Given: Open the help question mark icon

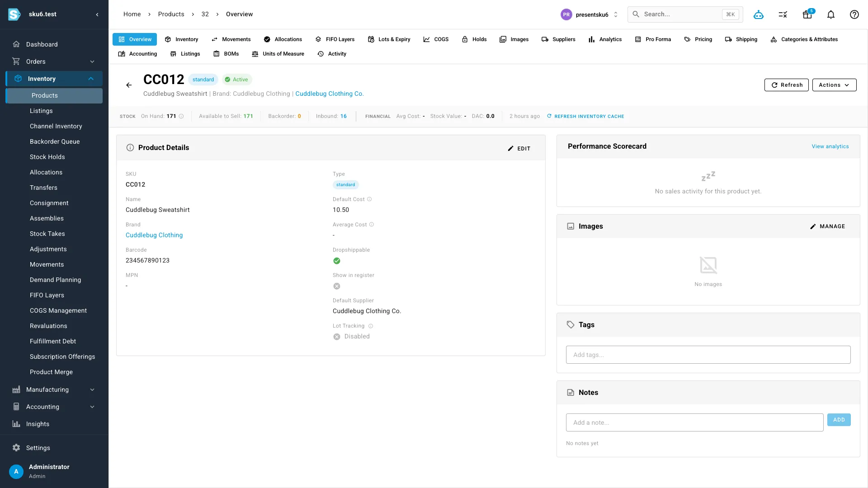Looking at the screenshot, I should [854, 14].
